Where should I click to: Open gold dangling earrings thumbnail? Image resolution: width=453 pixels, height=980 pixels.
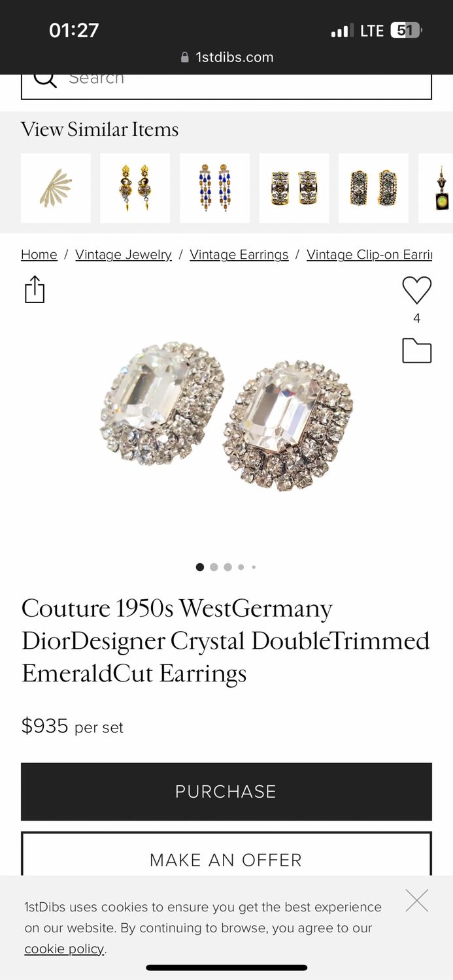point(135,188)
